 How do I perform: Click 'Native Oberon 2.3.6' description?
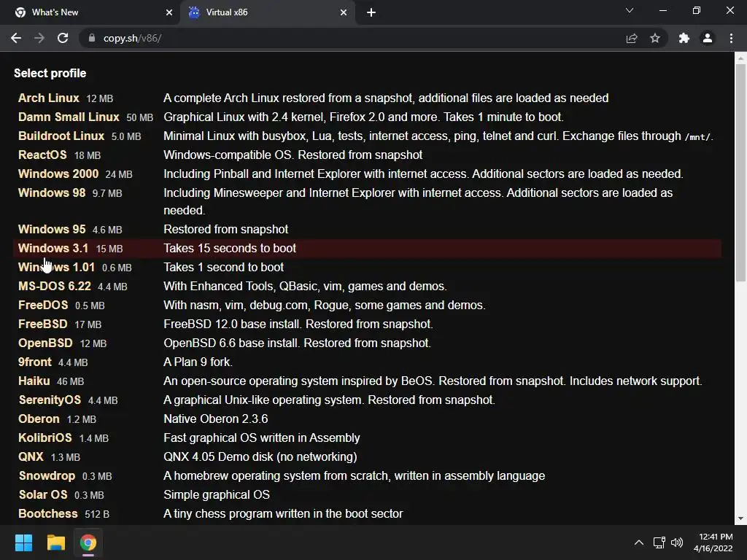(x=216, y=419)
